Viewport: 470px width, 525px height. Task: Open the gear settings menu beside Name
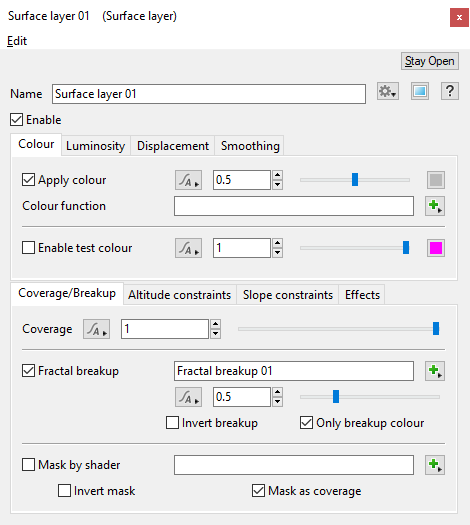coord(388,91)
